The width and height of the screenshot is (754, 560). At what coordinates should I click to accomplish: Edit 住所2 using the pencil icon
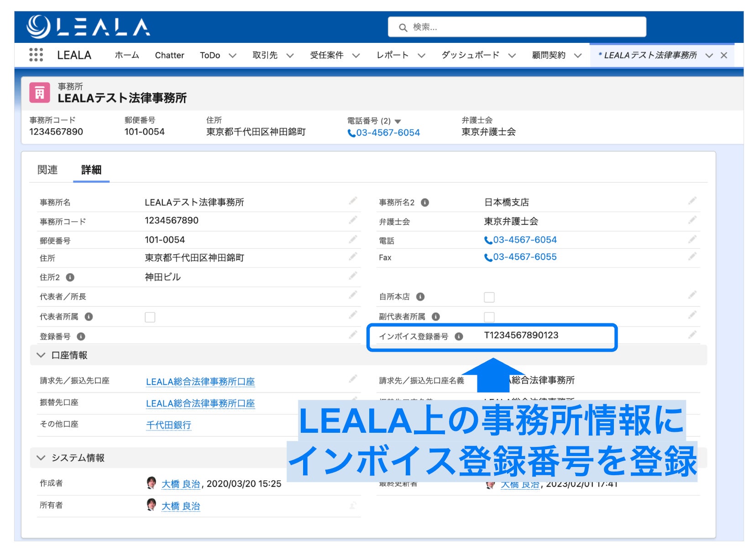pyautogui.click(x=353, y=276)
